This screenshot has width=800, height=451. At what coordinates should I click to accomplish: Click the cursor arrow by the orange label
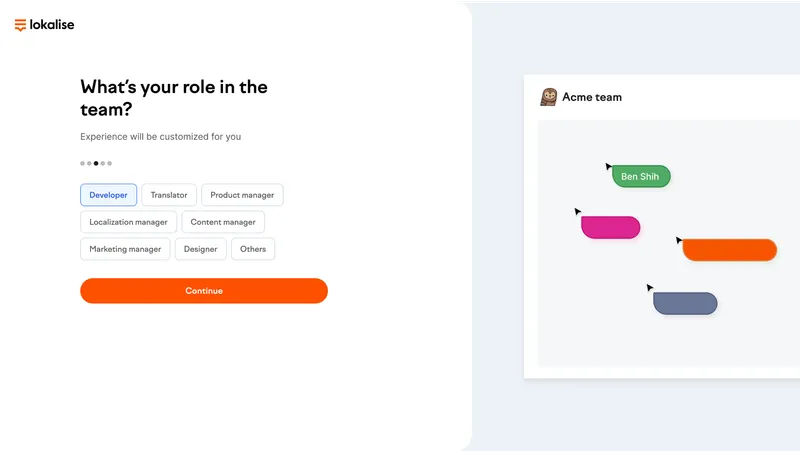[x=679, y=240]
